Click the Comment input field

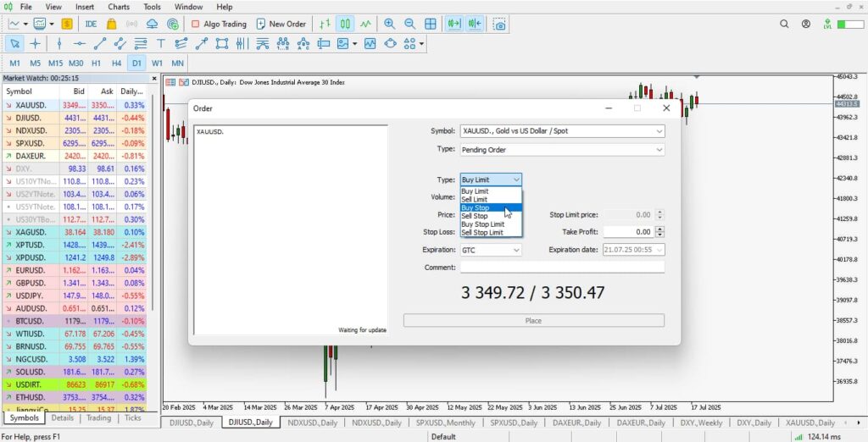coord(561,268)
